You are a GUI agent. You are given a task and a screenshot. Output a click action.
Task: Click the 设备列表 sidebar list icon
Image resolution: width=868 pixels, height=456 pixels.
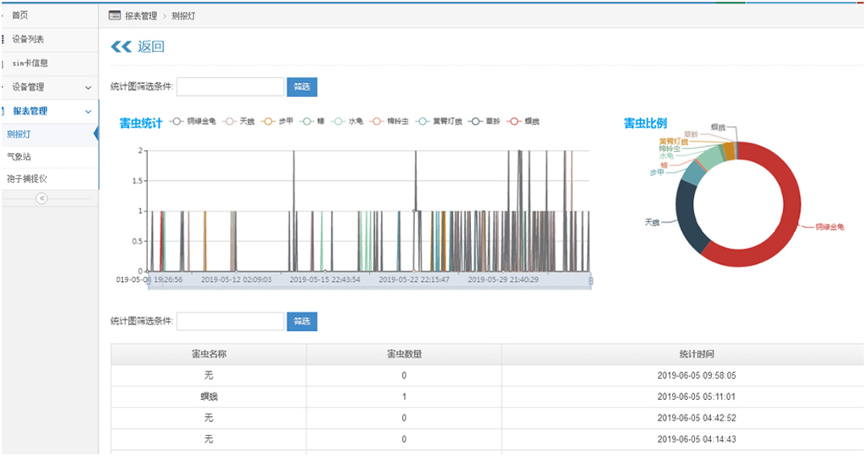tap(4, 39)
